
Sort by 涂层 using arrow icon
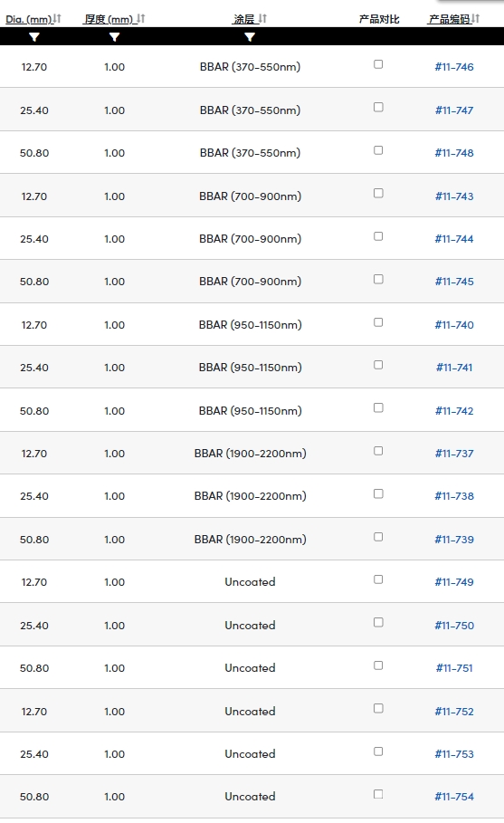point(262,19)
